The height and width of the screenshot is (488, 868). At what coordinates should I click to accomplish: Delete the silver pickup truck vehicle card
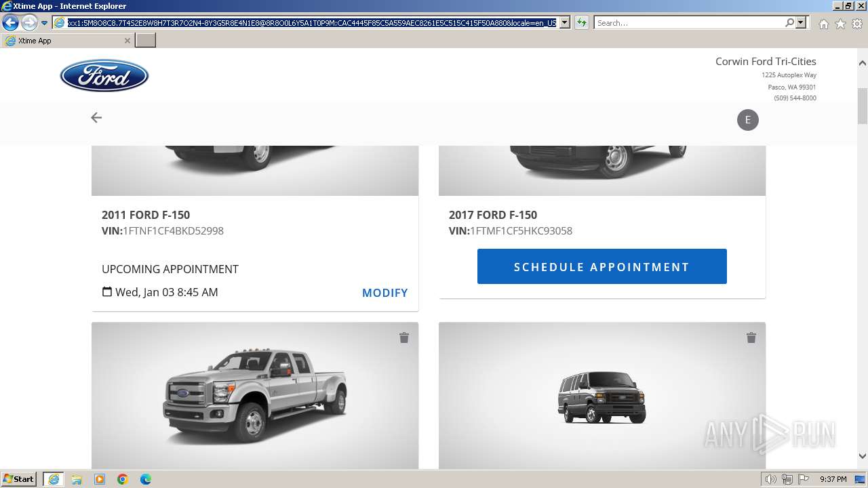404,338
